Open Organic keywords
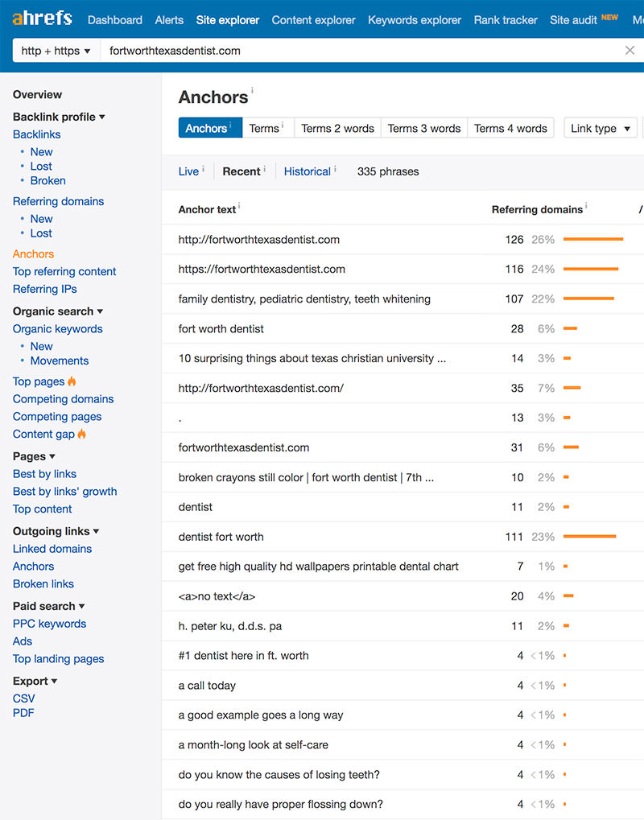 click(57, 329)
